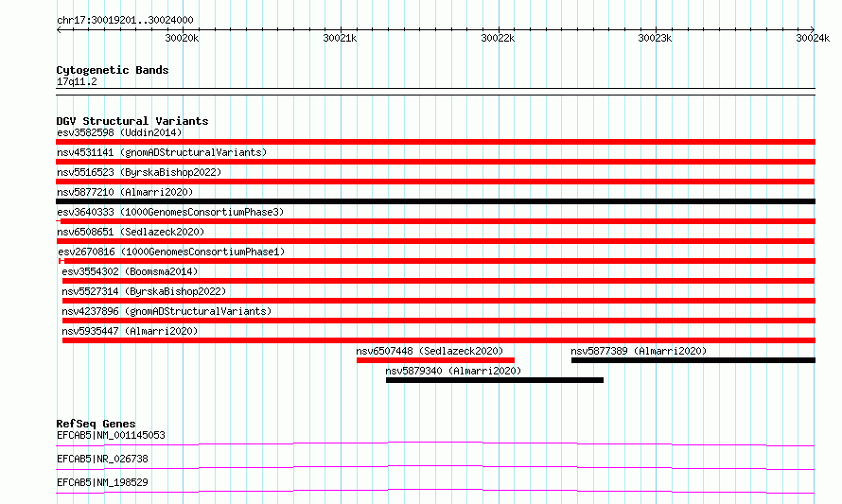Click the black bar under nsv5877389
Image resolution: width=842 pixels, height=504 pixels.
click(693, 360)
